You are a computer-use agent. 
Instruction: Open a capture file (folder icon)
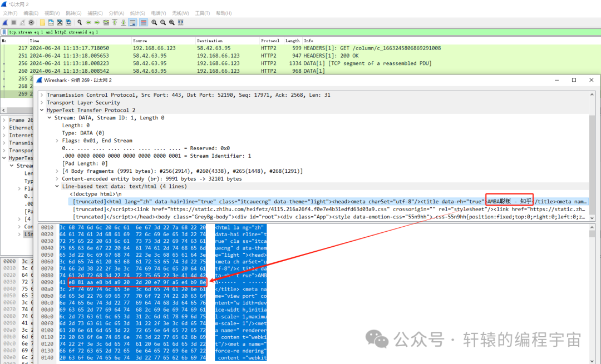(42, 23)
